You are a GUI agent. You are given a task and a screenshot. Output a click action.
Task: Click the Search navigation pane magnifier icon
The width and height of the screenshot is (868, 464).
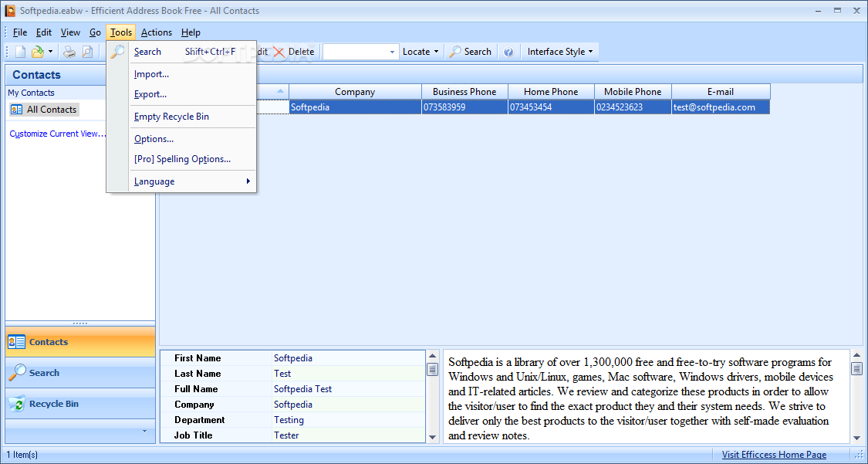pos(17,373)
